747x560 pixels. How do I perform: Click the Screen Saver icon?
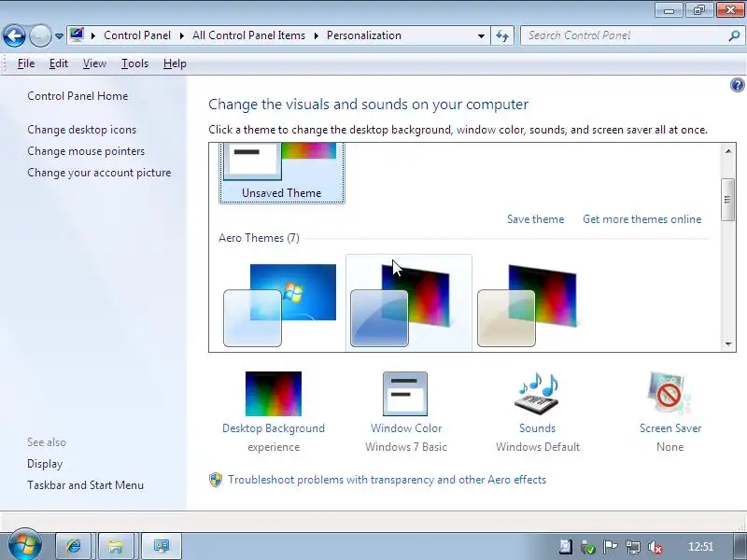[x=669, y=394]
